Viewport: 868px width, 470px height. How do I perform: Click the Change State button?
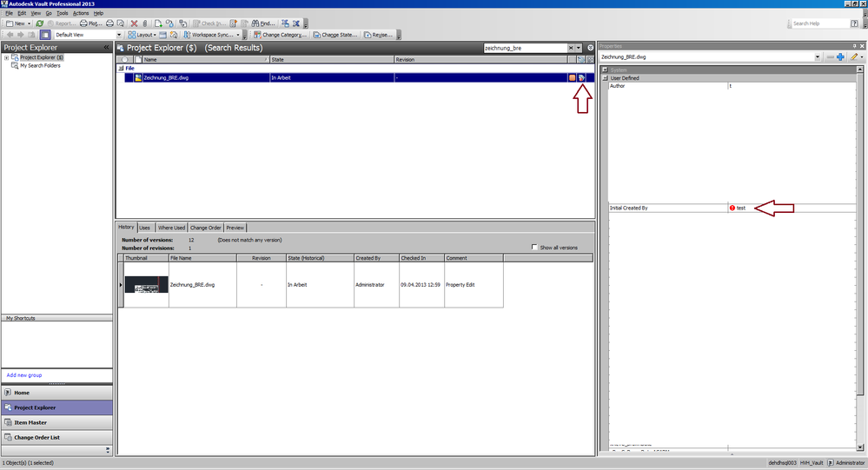click(335, 35)
